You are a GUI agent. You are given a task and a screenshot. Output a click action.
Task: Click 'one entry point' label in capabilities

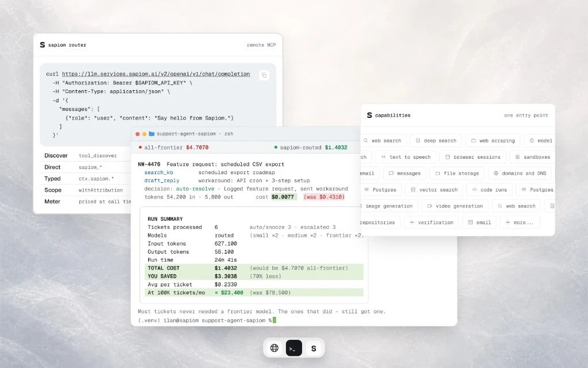(x=526, y=115)
